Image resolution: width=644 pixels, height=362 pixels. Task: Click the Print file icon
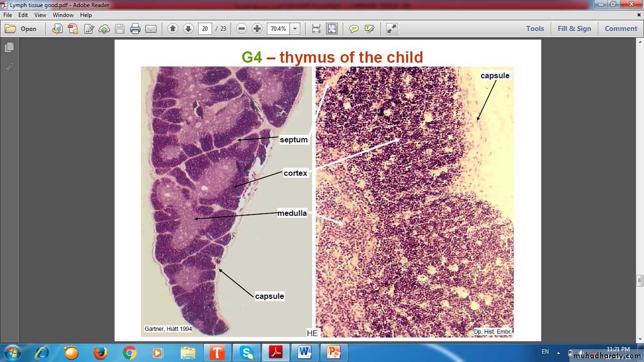click(135, 29)
